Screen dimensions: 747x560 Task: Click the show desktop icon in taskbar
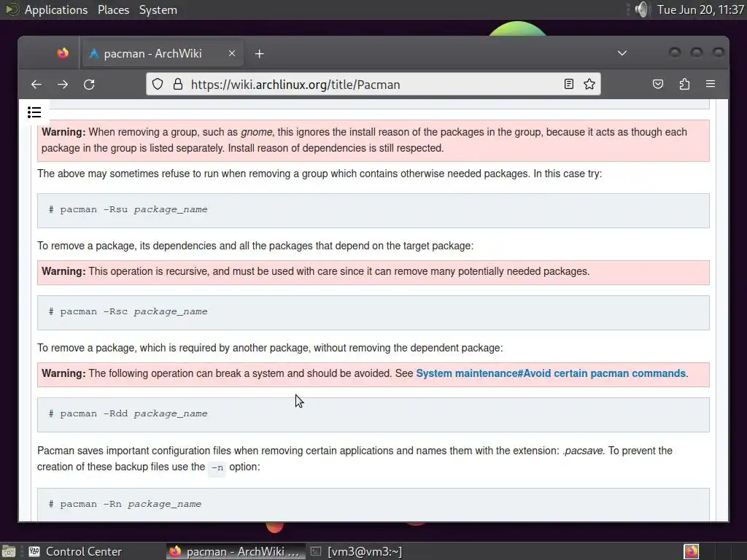(9, 551)
